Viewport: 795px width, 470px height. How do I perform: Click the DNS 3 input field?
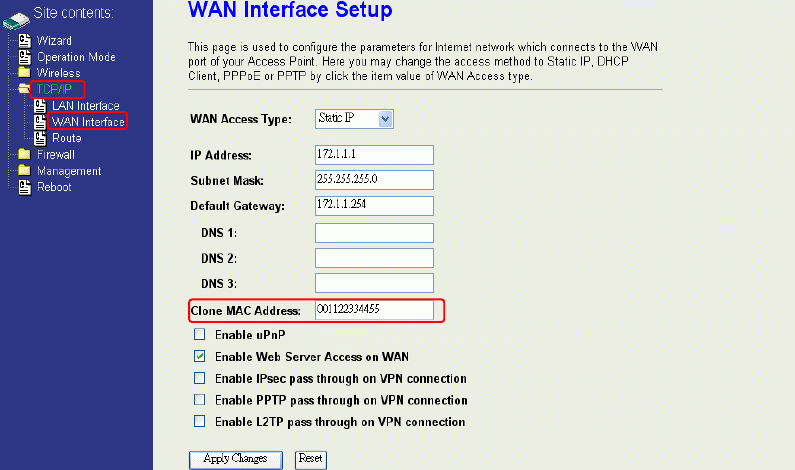tap(374, 283)
